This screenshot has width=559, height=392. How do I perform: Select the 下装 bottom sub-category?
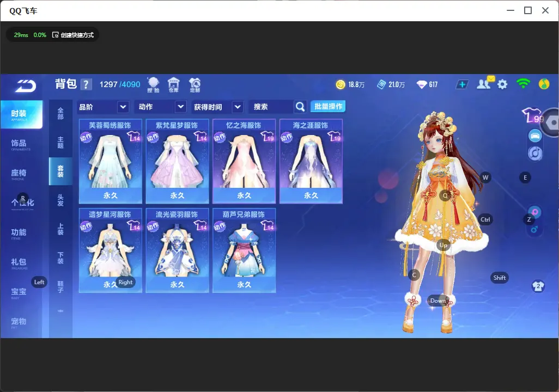60,258
